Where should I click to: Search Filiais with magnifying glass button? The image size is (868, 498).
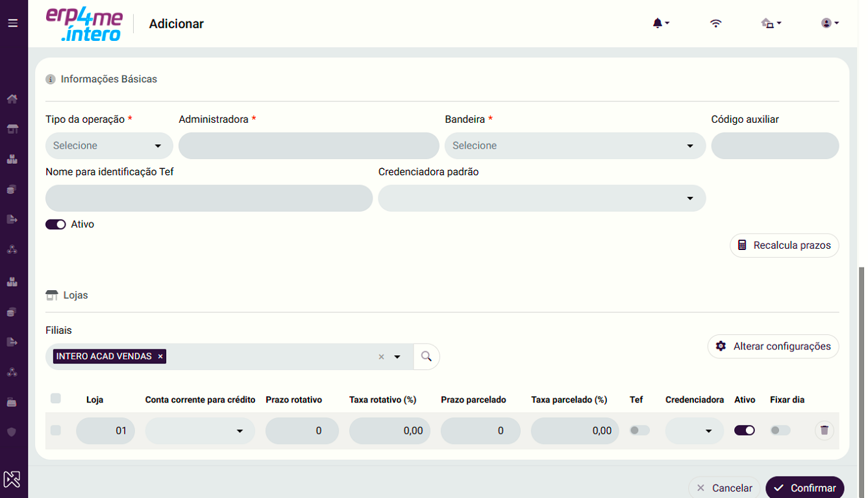pos(427,356)
